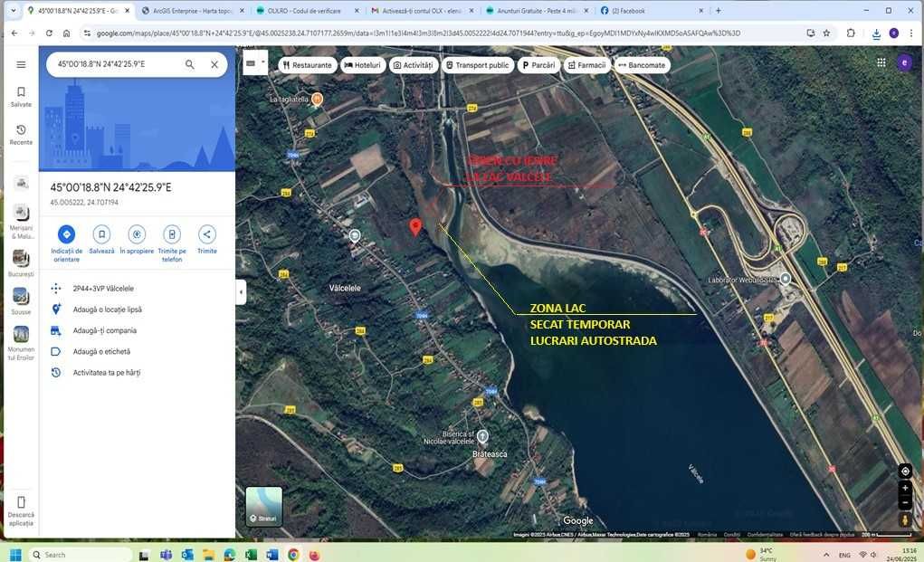Click the search magnifier in Maps search box

[x=190, y=64]
